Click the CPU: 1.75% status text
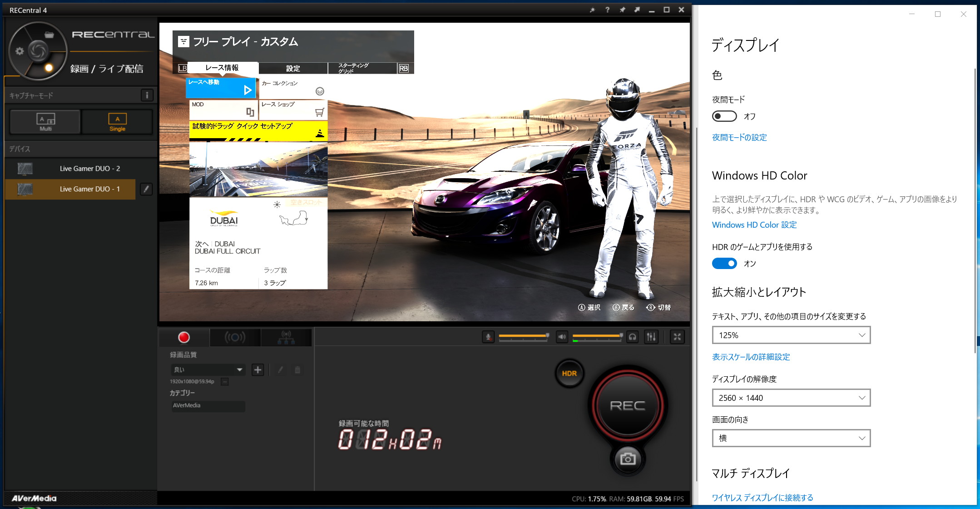This screenshot has width=980, height=509. tap(589, 499)
